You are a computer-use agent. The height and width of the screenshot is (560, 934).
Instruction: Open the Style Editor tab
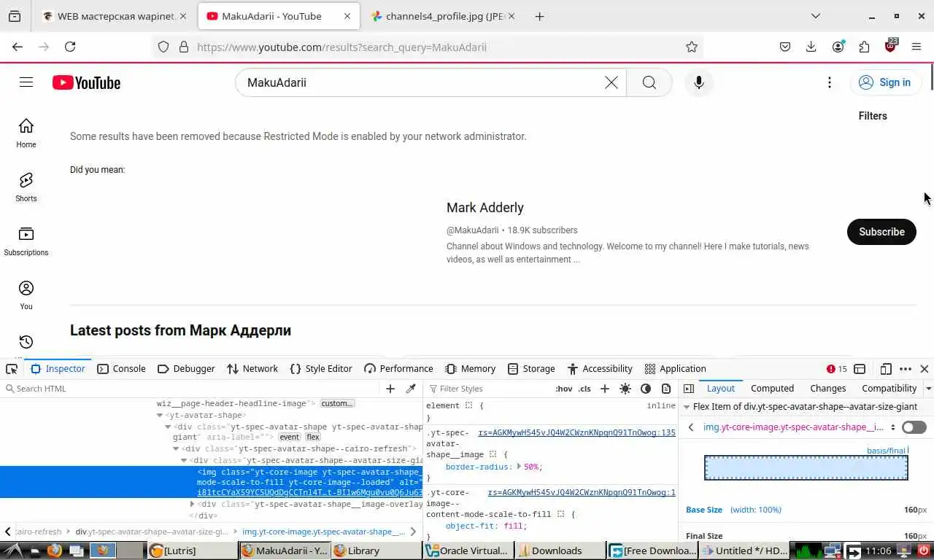(x=321, y=369)
